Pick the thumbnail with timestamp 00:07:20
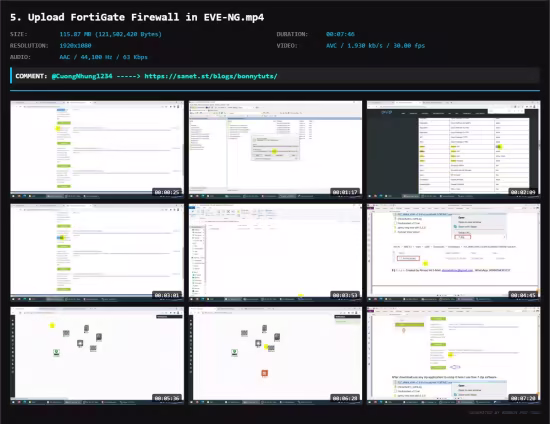The height and width of the screenshot is (424, 550). 454,356
